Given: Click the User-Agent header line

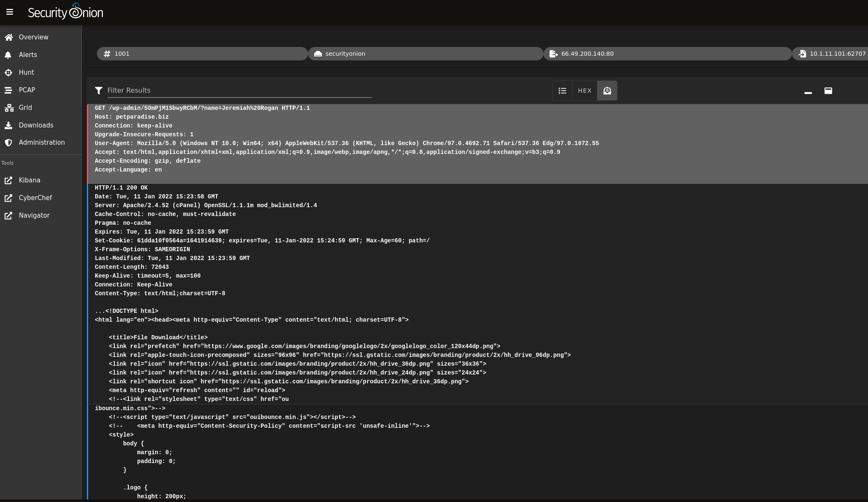Looking at the screenshot, I should point(347,143).
